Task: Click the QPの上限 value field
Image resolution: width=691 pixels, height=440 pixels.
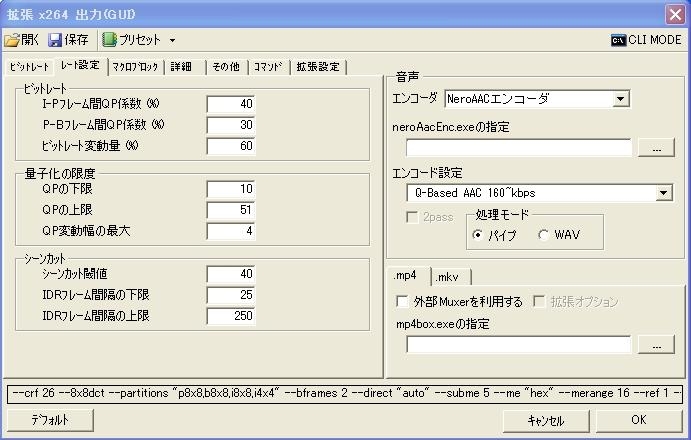Action: 231,210
